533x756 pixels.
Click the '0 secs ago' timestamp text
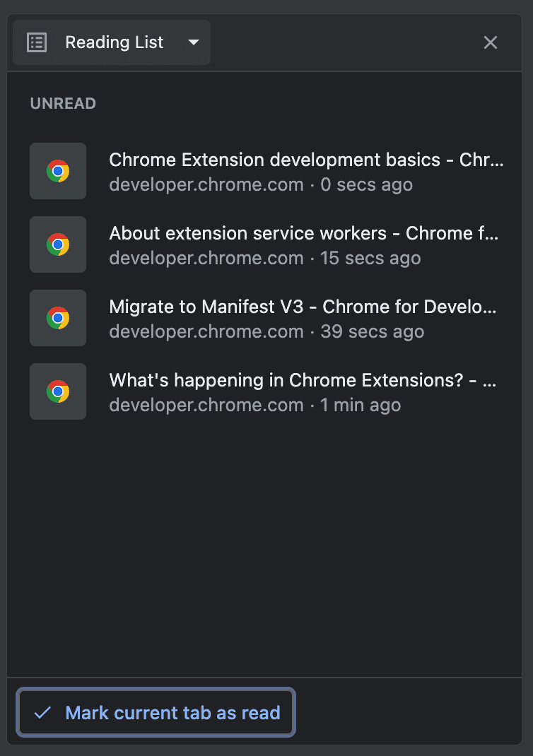click(367, 184)
